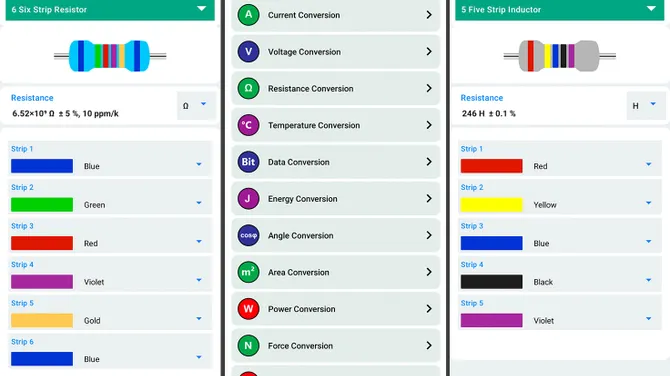Open inductor Strip 1 Red dropdown arrow

pos(649,164)
